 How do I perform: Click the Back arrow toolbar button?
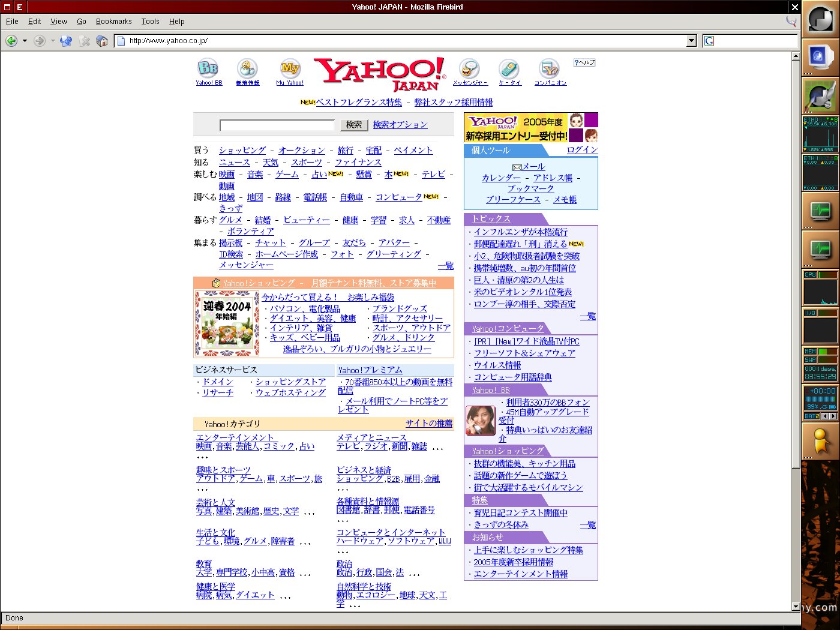(11, 41)
